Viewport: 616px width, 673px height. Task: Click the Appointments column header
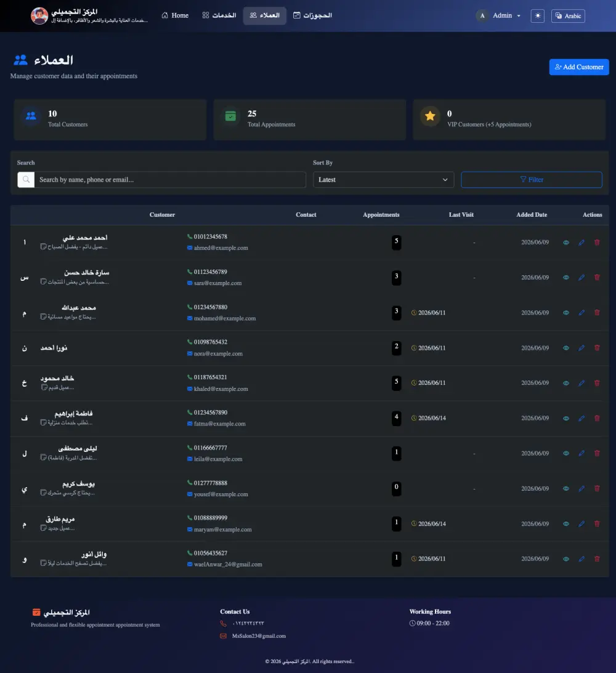[381, 215]
